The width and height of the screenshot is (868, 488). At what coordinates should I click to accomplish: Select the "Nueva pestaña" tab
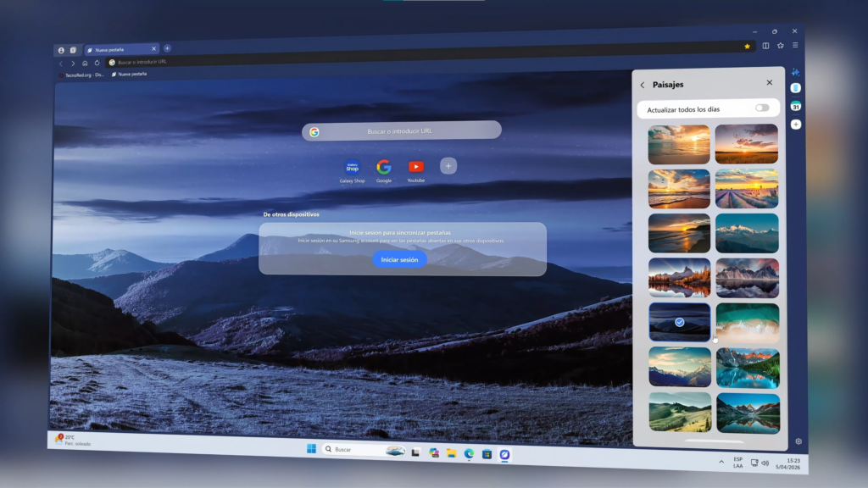point(119,50)
